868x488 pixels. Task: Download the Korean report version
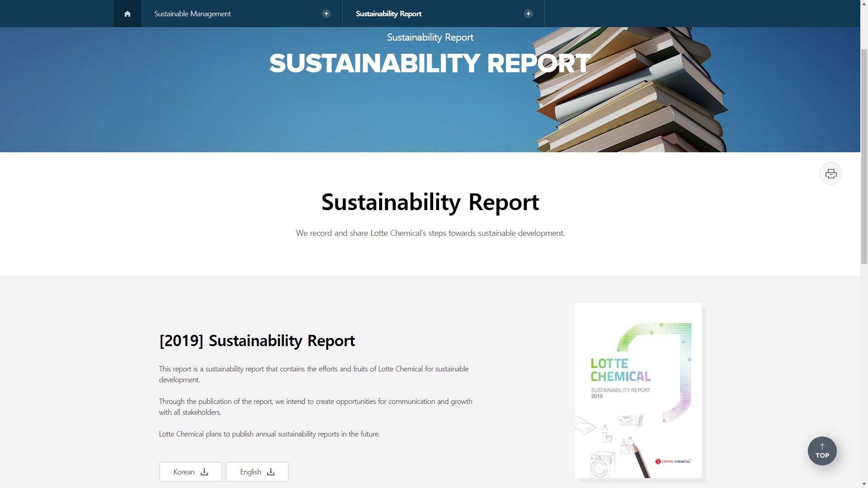184,472
